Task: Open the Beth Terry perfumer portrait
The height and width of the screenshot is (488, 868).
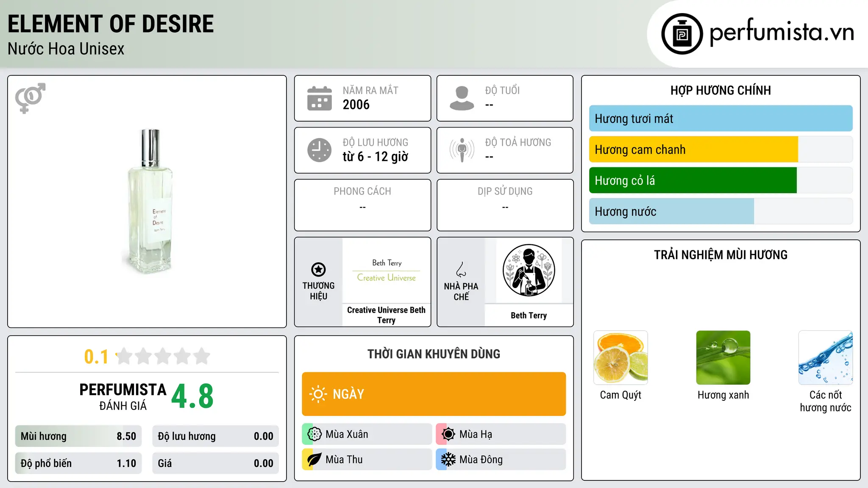Action: click(x=529, y=270)
